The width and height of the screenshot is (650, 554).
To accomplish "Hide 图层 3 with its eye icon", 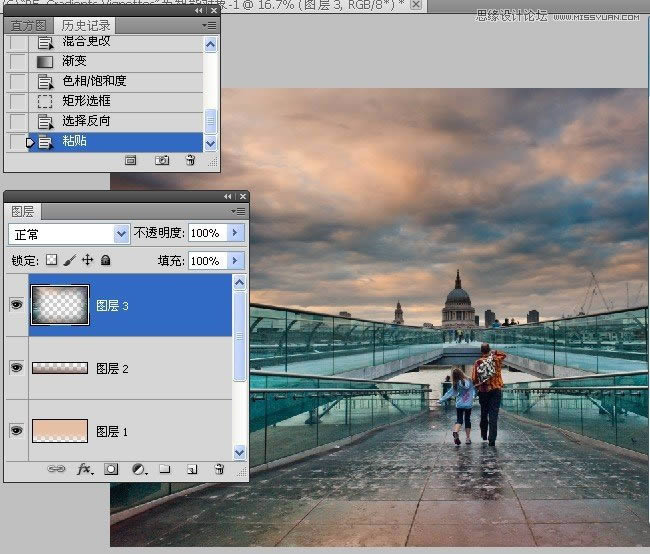I will [x=16, y=305].
